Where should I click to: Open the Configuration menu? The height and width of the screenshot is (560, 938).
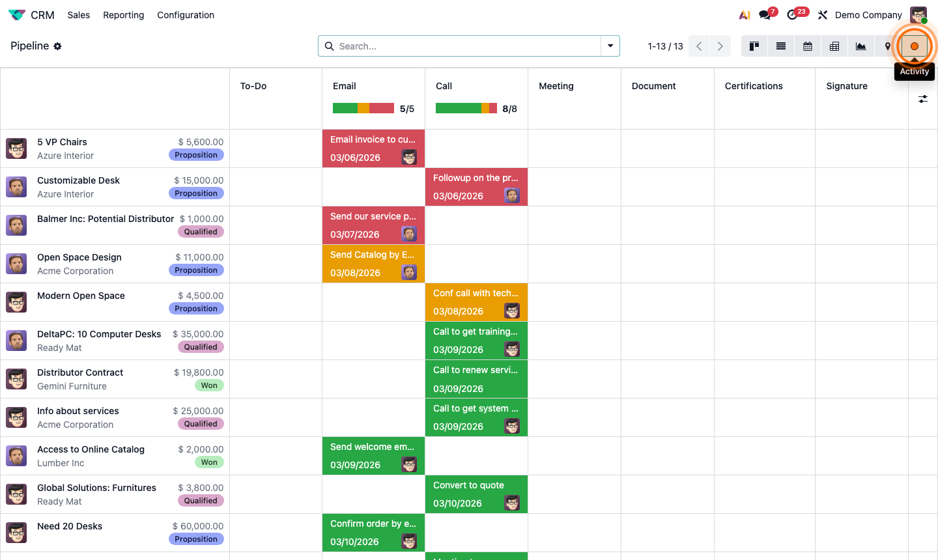[x=185, y=14]
